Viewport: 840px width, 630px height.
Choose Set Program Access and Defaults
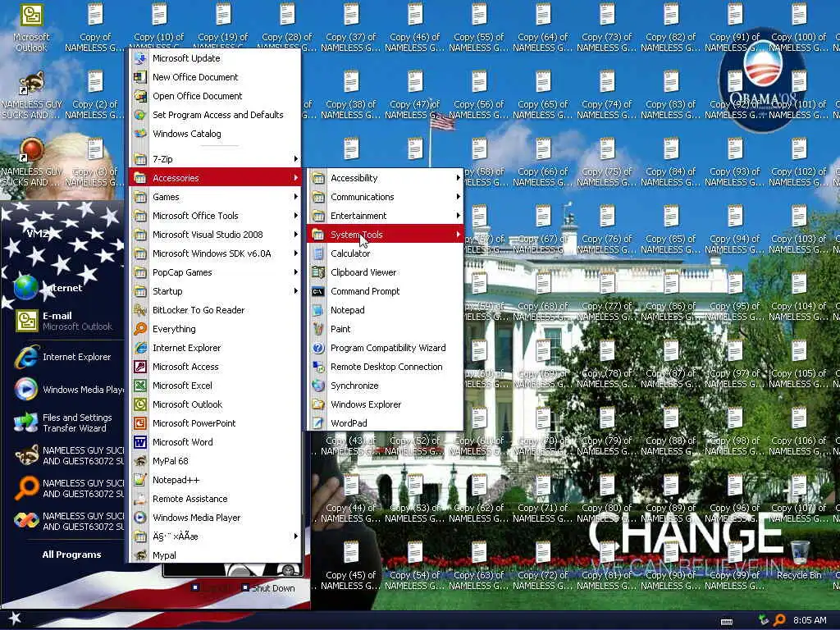[215, 115]
